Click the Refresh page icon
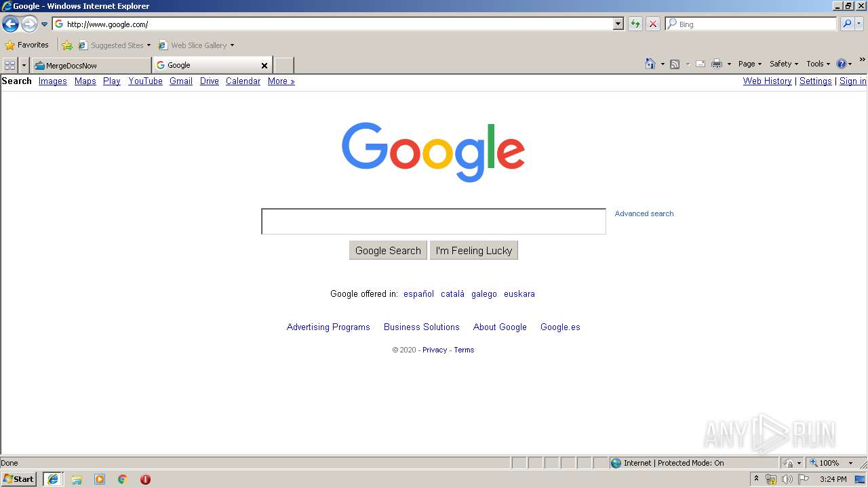 point(635,24)
